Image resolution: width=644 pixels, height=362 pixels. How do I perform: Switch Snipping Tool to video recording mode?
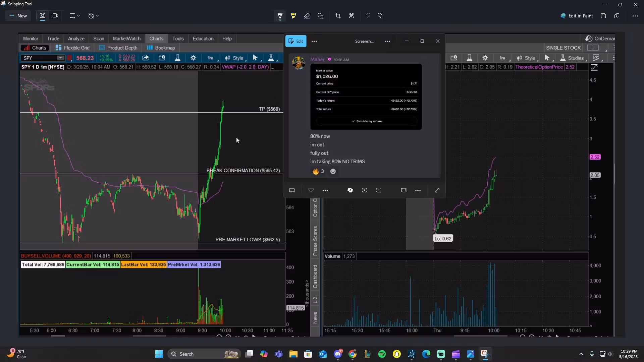(55, 15)
